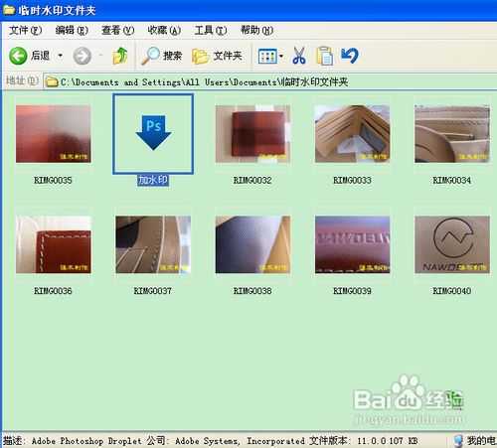This screenshot has height=448, width=497.
Task: Open the Views mode button
Action: (x=267, y=57)
